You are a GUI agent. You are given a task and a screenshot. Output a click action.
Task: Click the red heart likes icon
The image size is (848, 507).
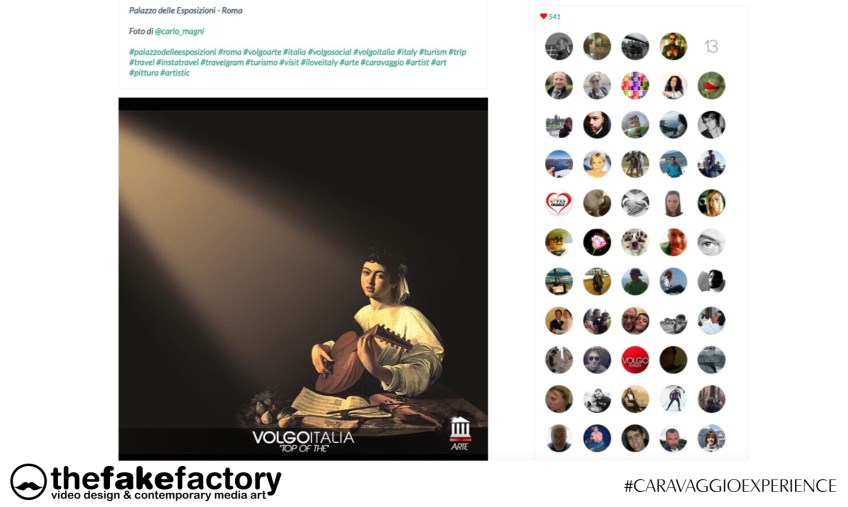[543, 16]
